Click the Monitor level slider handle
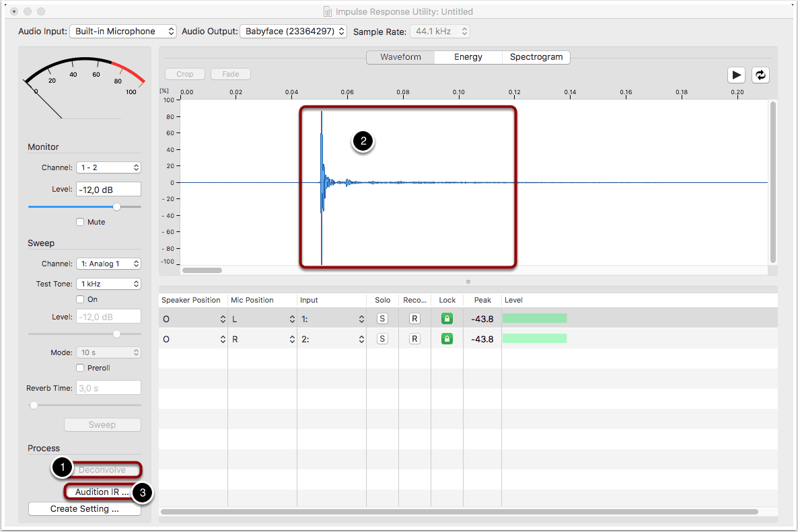Screen dimensions: 798x532 click(117, 207)
